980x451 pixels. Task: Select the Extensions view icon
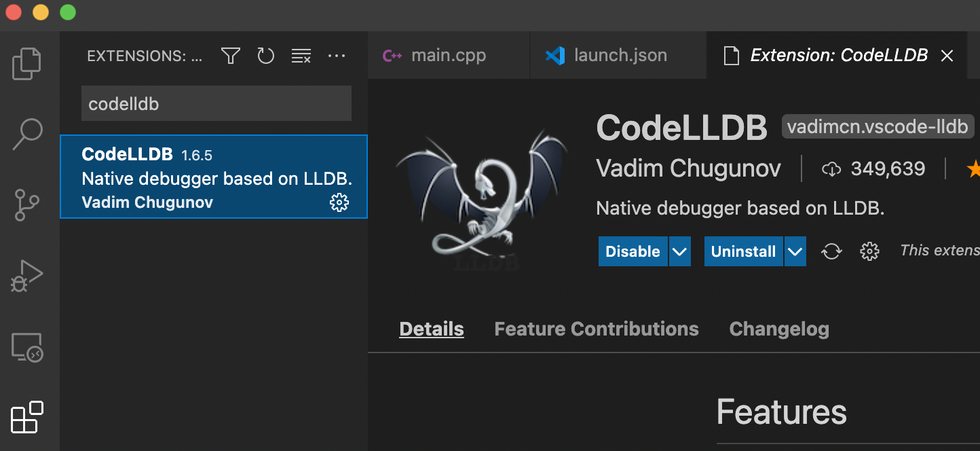point(27,417)
